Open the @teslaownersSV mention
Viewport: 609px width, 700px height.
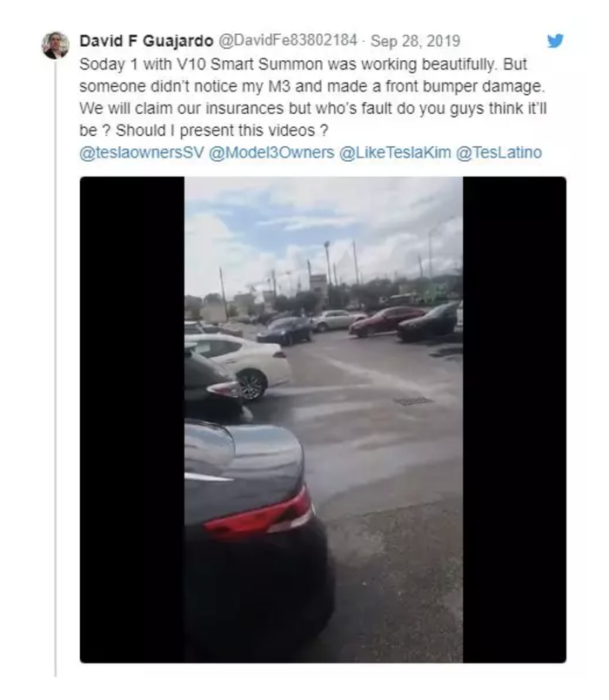pos(142,152)
